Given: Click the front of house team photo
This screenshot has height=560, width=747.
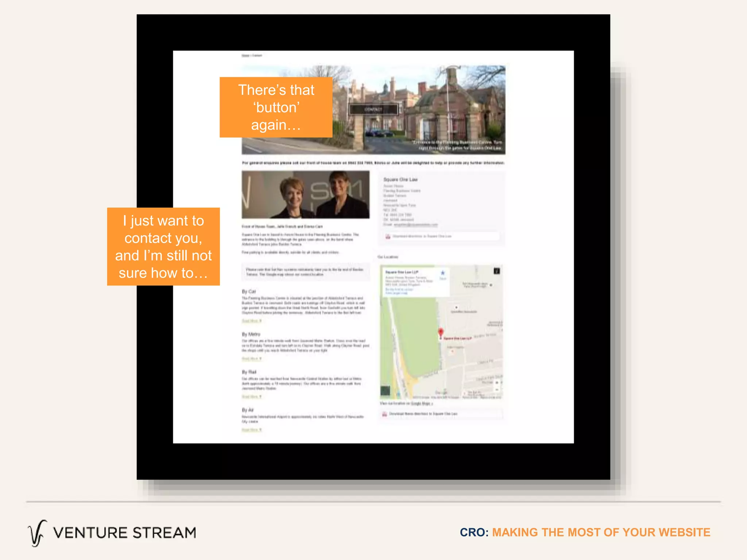Looking at the screenshot, I should click(x=305, y=195).
